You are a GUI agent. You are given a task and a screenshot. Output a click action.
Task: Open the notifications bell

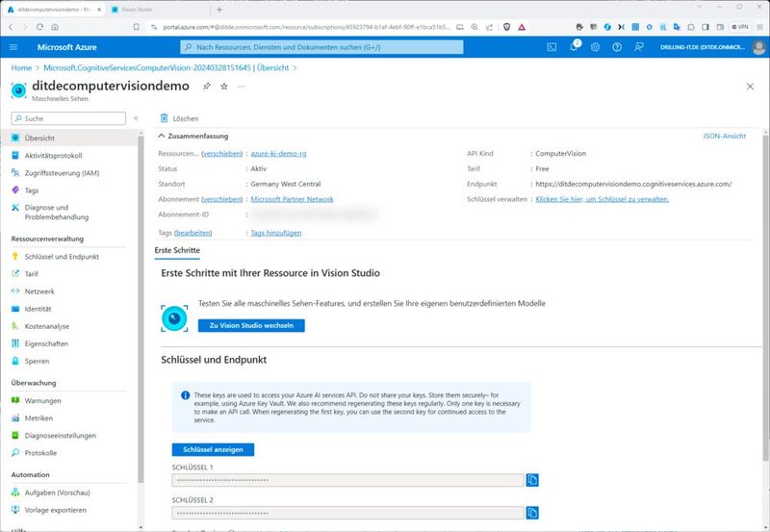coord(574,47)
